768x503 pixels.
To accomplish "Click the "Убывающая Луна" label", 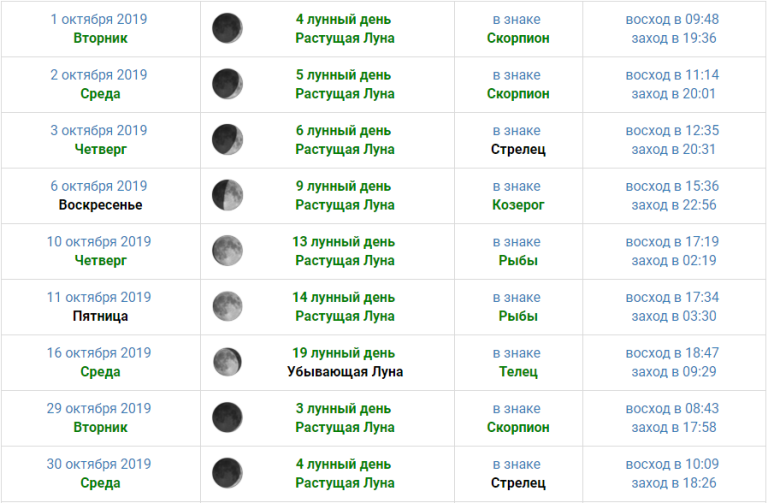I will point(344,372).
